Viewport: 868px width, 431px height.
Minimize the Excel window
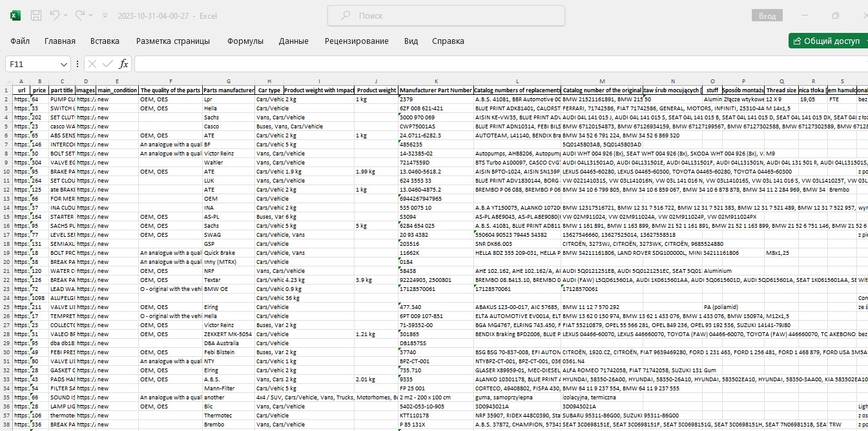pyautogui.click(x=806, y=15)
